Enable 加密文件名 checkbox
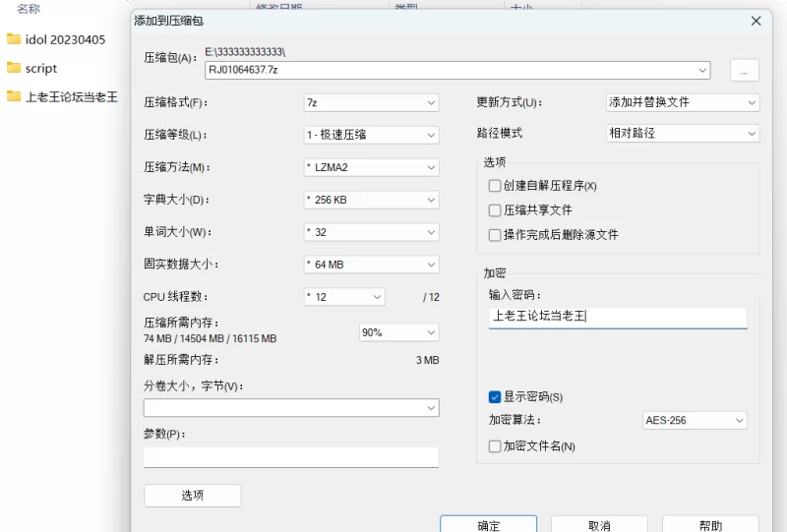The width and height of the screenshot is (787, 532). 495,446
